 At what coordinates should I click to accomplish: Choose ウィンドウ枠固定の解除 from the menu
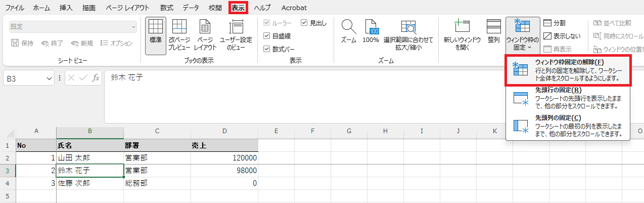(x=569, y=70)
